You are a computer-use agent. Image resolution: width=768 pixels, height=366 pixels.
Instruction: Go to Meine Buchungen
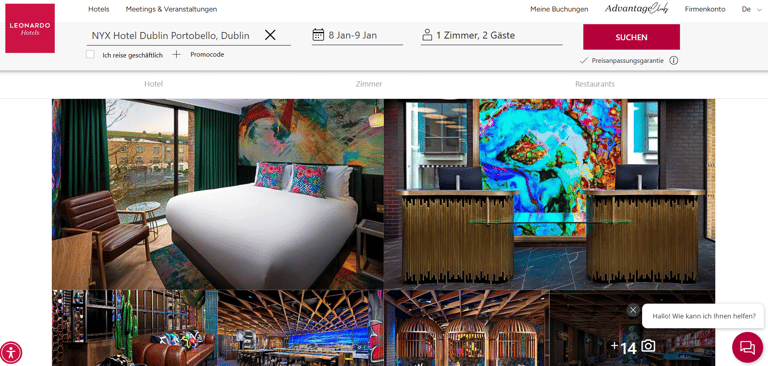[559, 9]
